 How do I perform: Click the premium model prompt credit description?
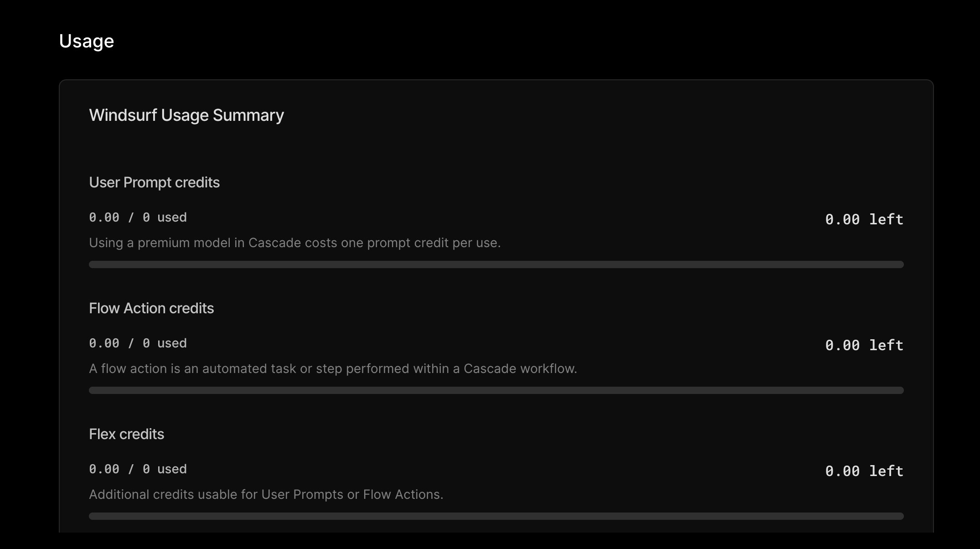point(294,243)
